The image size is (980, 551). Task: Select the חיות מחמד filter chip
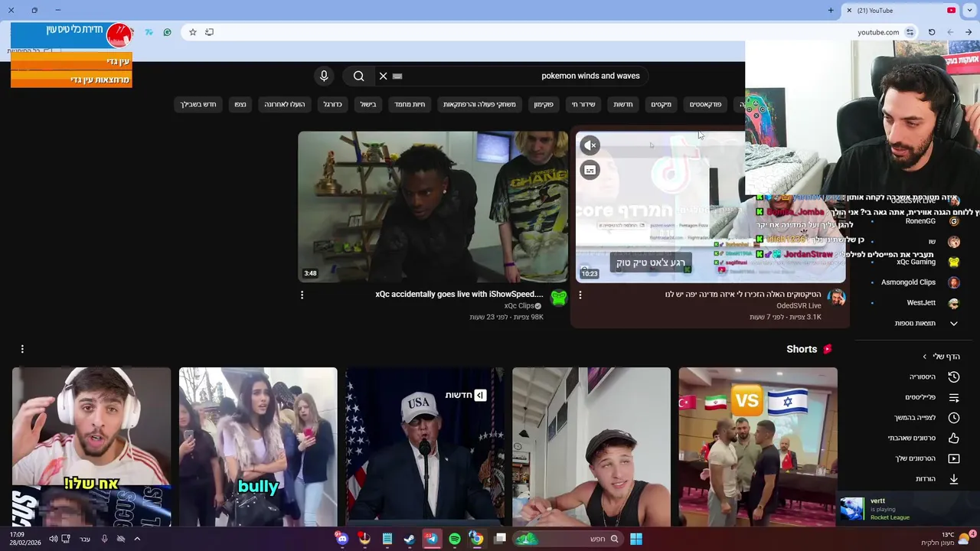[x=410, y=104]
